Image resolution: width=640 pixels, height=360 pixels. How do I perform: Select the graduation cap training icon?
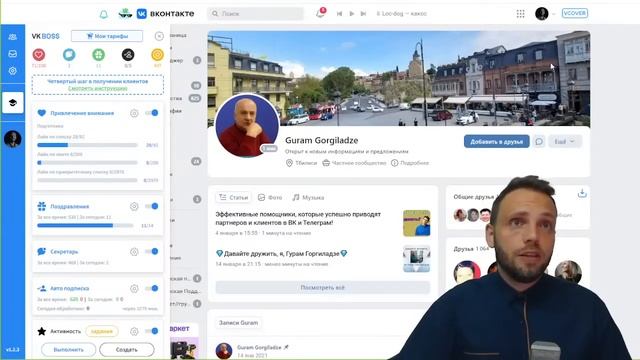tap(13, 102)
